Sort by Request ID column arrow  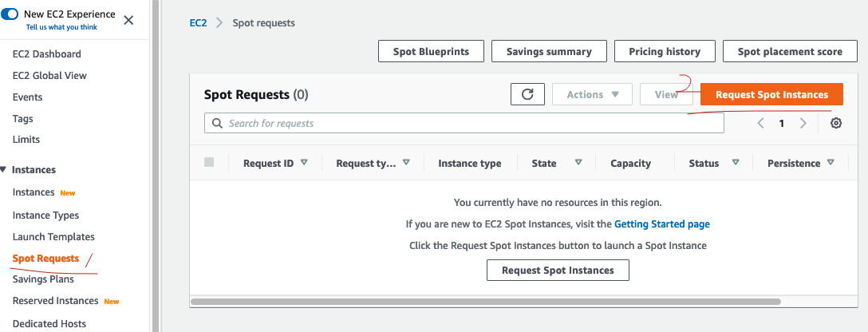(x=304, y=163)
